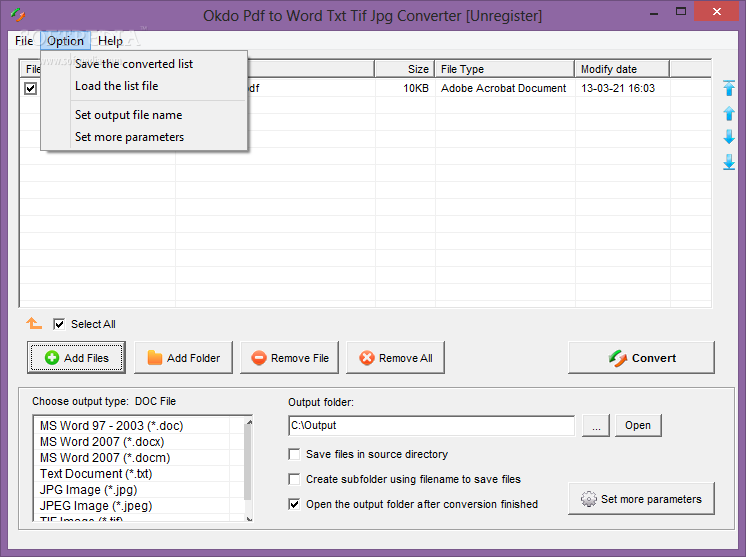The height and width of the screenshot is (557, 746).
Task: Click into the Output folder path field
Action: coord(432,425)
